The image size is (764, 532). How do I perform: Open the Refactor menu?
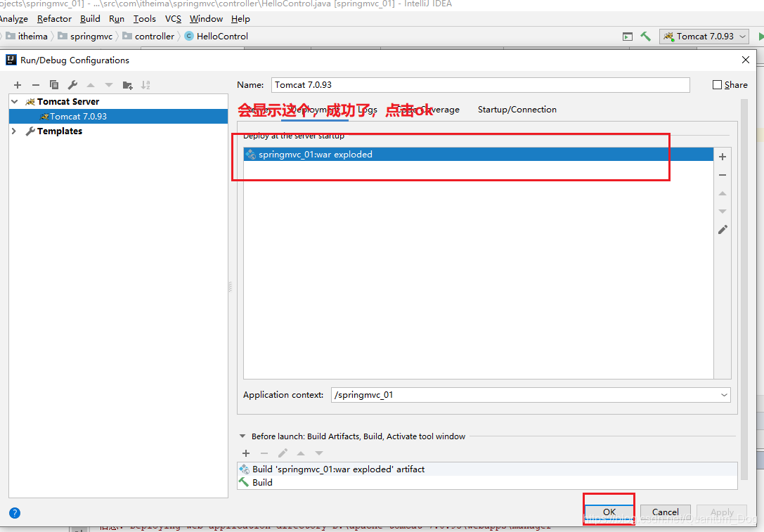point(54,19)
